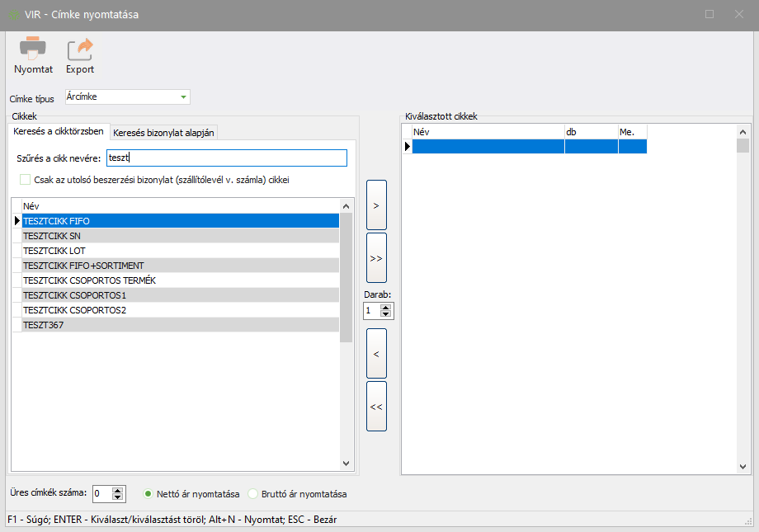Select Bruttó ár nyomtatása radio button

point(253,494)
